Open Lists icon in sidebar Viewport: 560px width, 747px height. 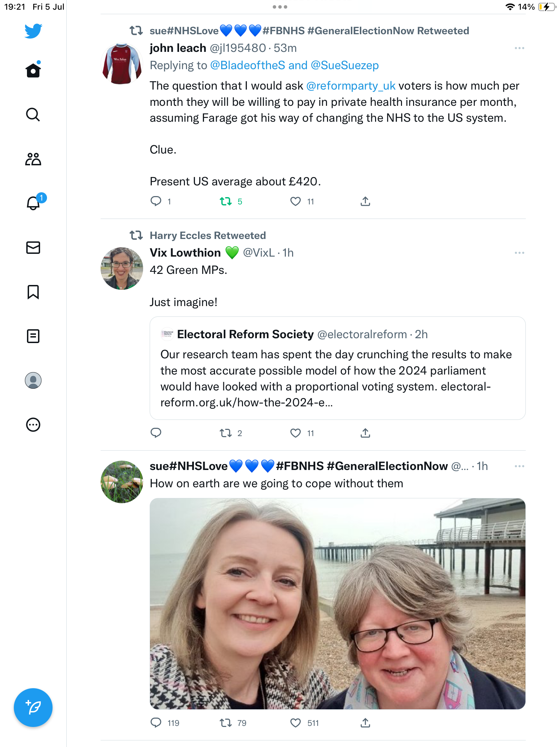[x=33, y=336]
